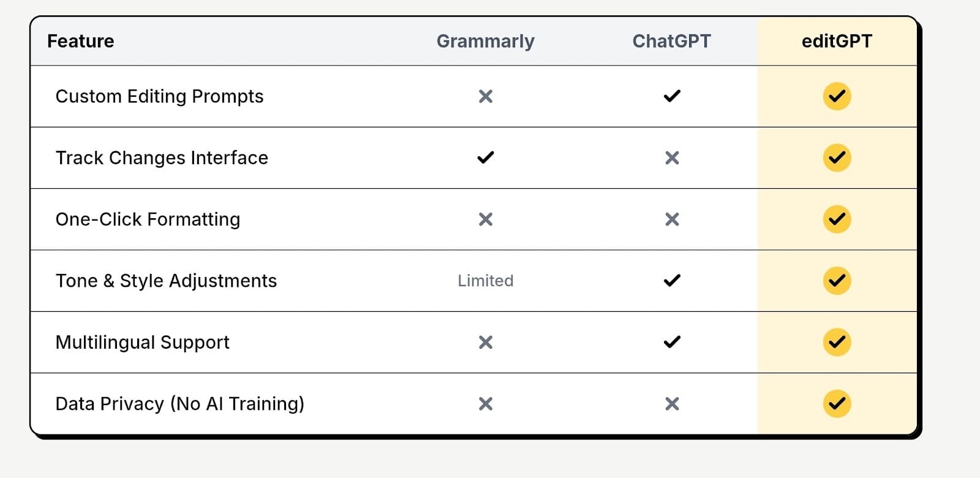The width and height of the screenshot is (980, 478).
Task: Click editGPT checkmark for Multilingual Support
Action: coord(837,342)
